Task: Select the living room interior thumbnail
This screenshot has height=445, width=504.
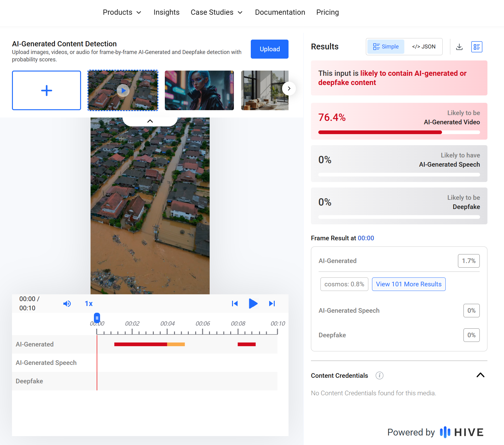Action: pos(265,90)
